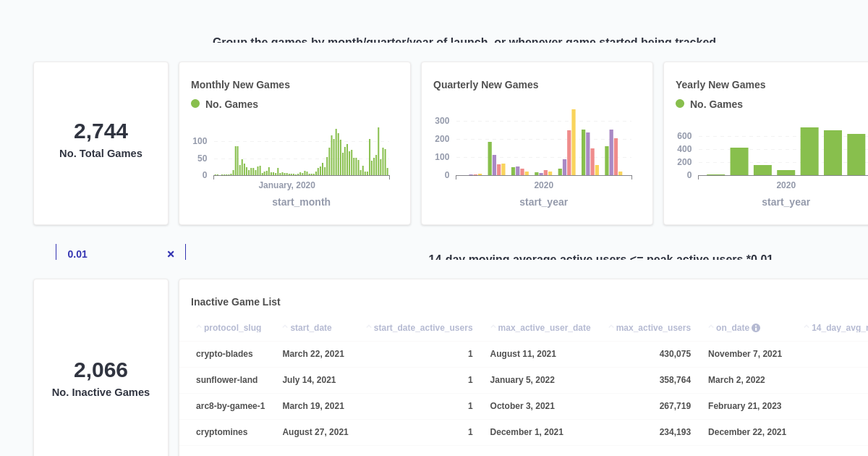Sort by start_date_active_users column
Viewport: 868px width, 456px height.
click(x=367, y=327)
